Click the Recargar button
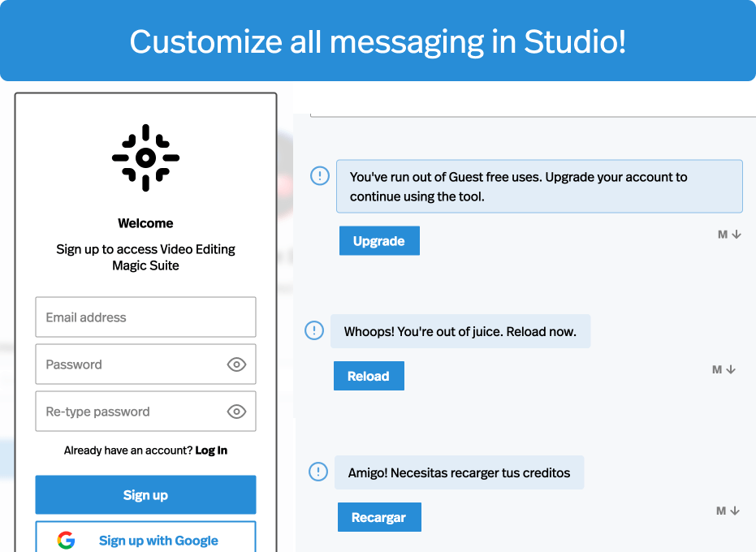Screen dimensions: 756x552 coord(379,518)
